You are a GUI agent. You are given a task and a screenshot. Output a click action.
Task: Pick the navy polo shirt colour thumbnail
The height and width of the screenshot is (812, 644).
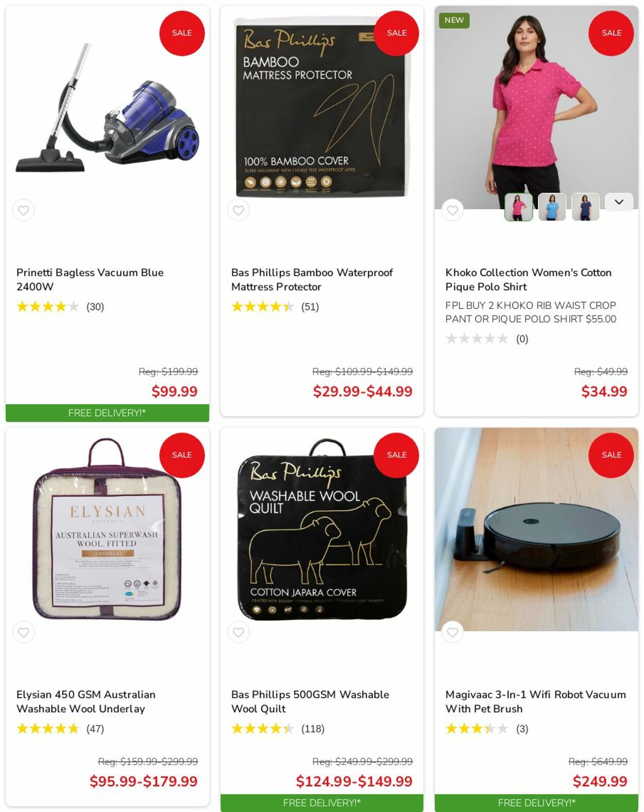(x=585, y=207)
